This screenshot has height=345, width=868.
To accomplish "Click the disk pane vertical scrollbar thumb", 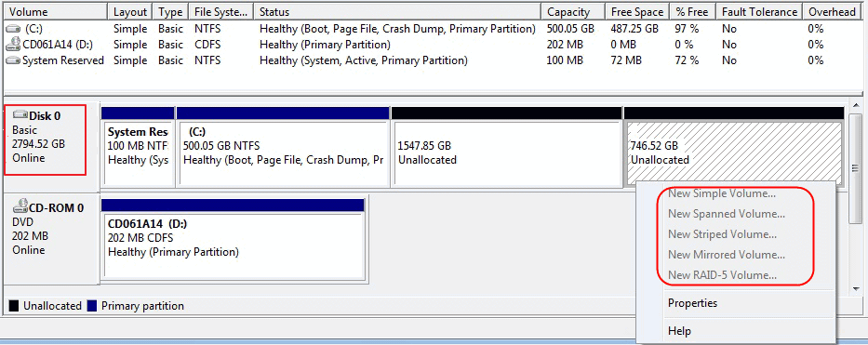I will tap(857, 167).
